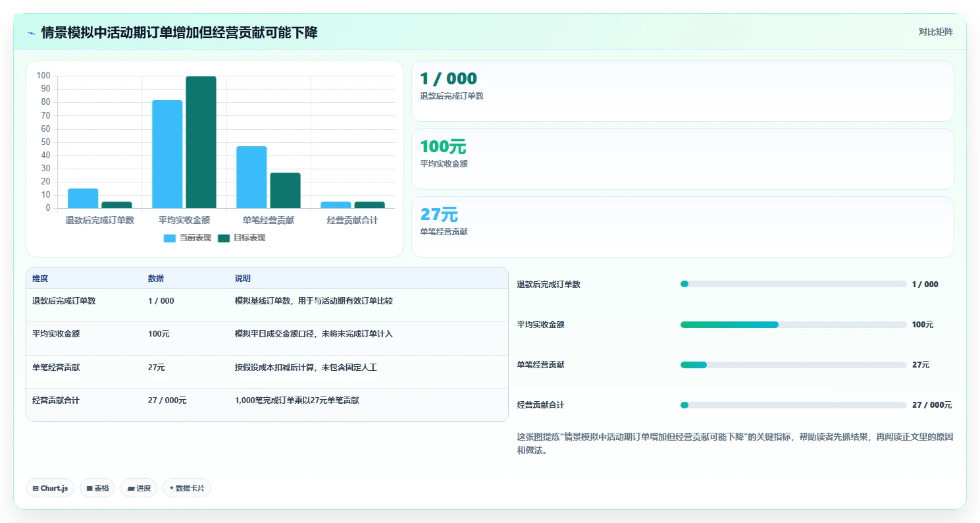
Task: Click the table cell 27元
Action: (157, 368)
